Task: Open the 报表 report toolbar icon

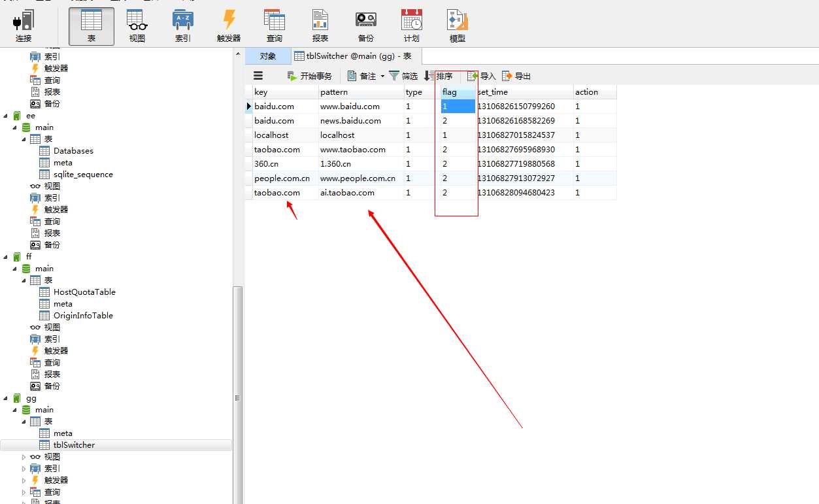Action: pos(320,27)
